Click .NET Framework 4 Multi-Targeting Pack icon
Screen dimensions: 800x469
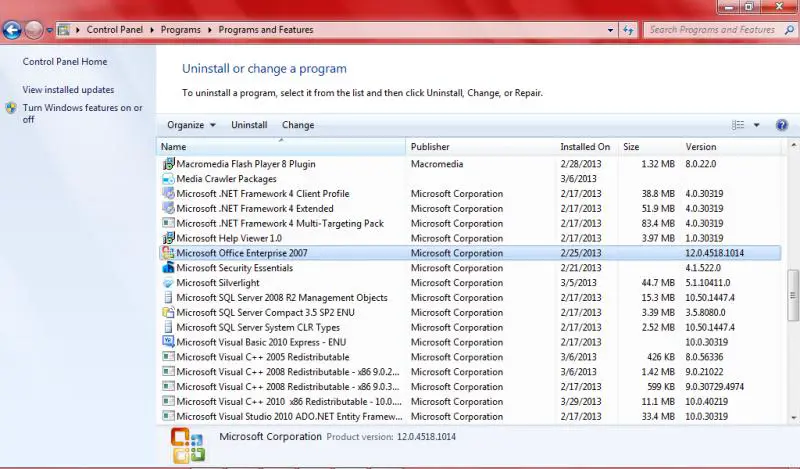tap(168, 223)
